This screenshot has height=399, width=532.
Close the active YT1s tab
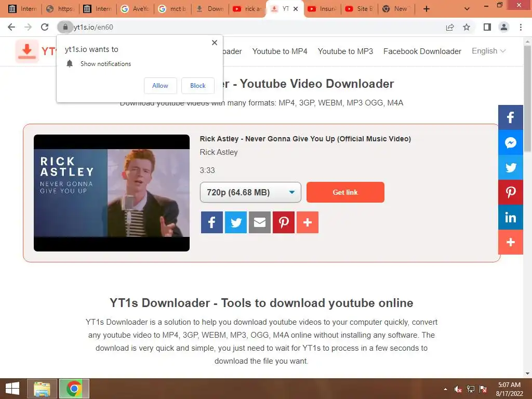[x=296, y=9]
